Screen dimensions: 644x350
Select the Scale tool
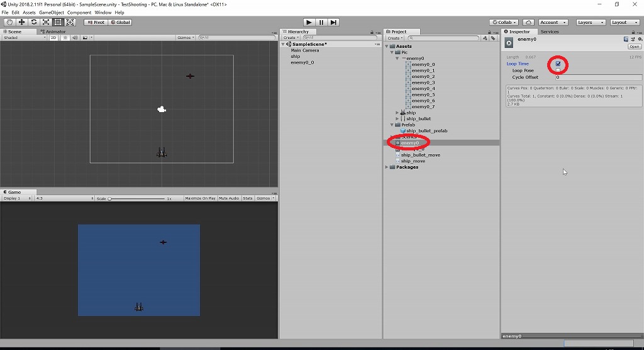tap(46, 22)
